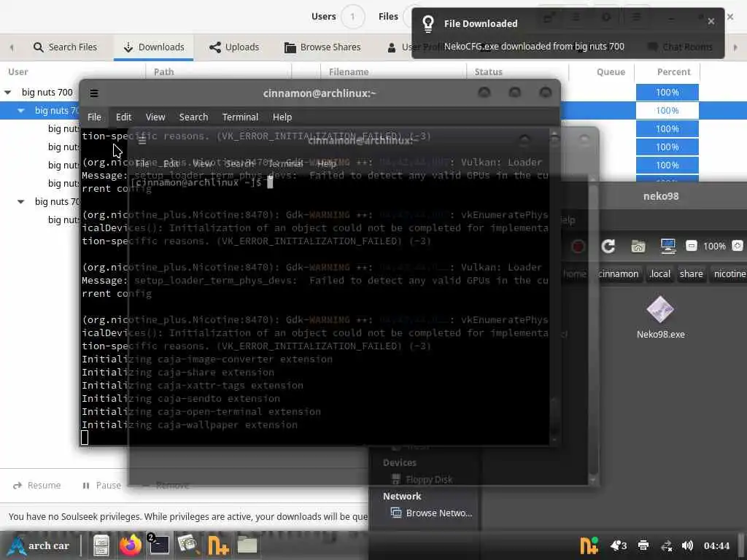Dismiss the File Downloaded notification
The width and height of the screenshot is (747, 560).
pyautogui.click(x=711, y=21)
